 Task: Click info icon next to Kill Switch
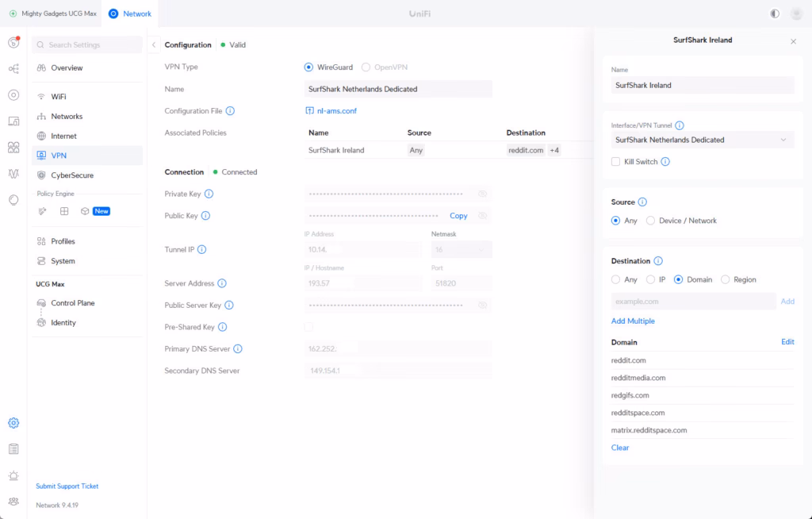coord(665,162)
